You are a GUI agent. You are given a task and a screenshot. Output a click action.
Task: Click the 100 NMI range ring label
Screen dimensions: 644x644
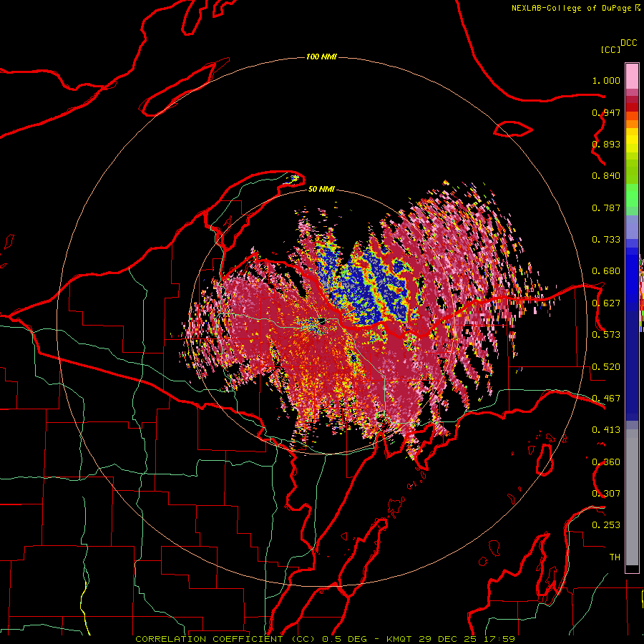pyautogui.click(x=321, y=57)
